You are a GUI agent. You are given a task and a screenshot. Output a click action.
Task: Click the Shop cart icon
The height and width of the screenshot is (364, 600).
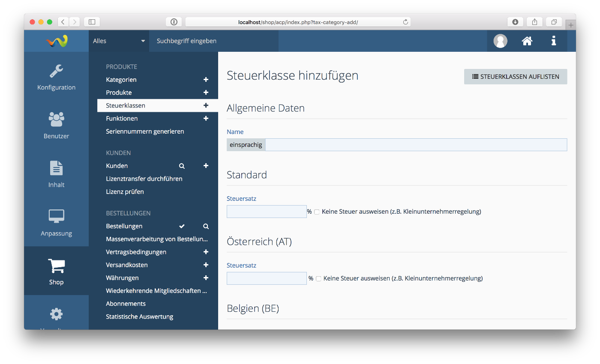coord(56,266)
